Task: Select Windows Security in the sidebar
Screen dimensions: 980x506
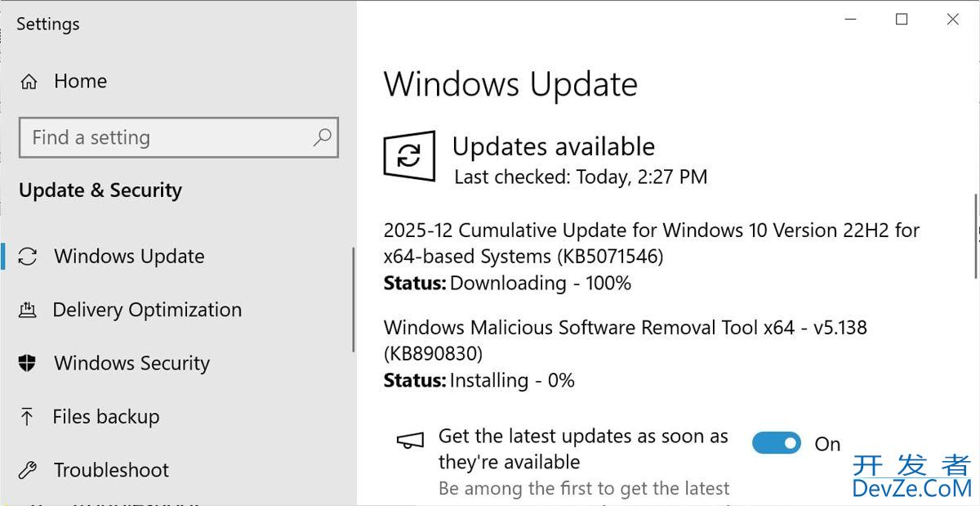Action: (x=131, y=363)
